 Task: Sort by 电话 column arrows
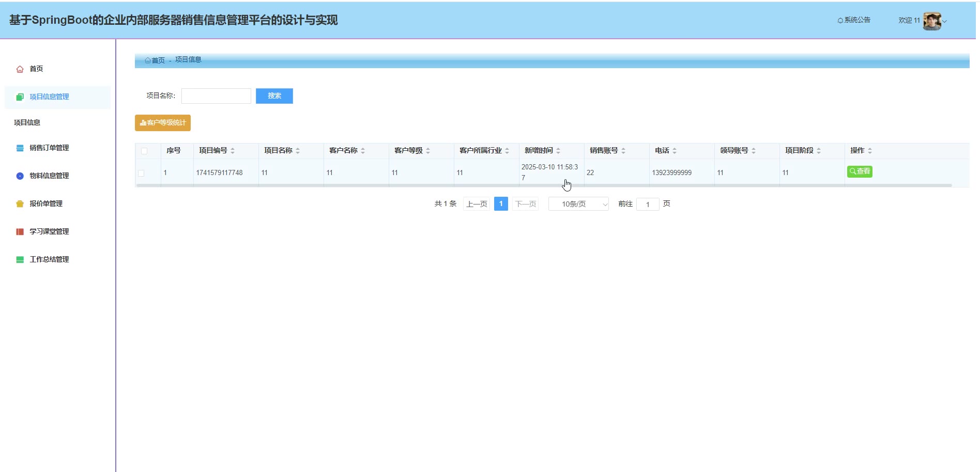tap(675, 151)
